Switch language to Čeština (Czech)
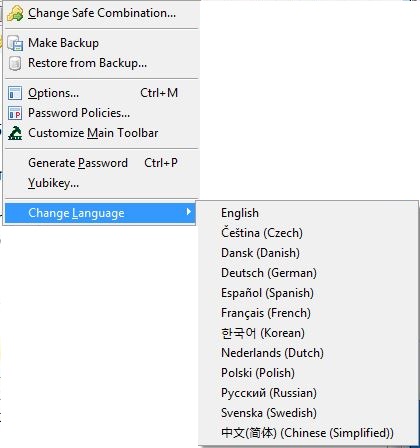This screenshot has height=448, width=420. pyautogui.click(x=308, y=233)
